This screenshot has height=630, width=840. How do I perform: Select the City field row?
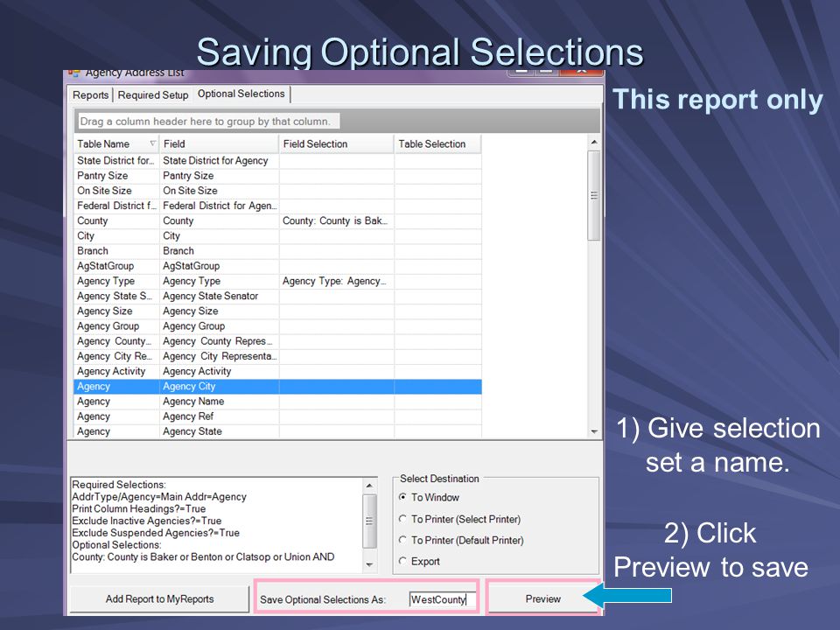(x=277, y=235)
